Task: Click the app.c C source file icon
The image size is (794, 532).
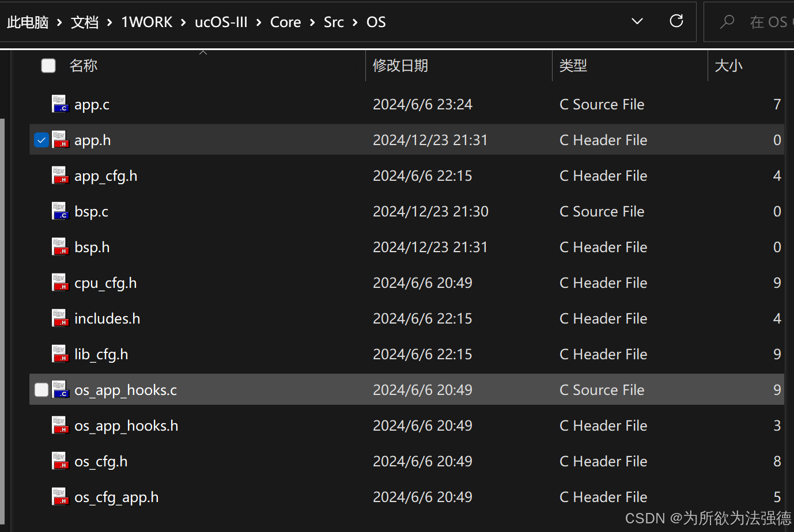Action: (x=61, y=104)
